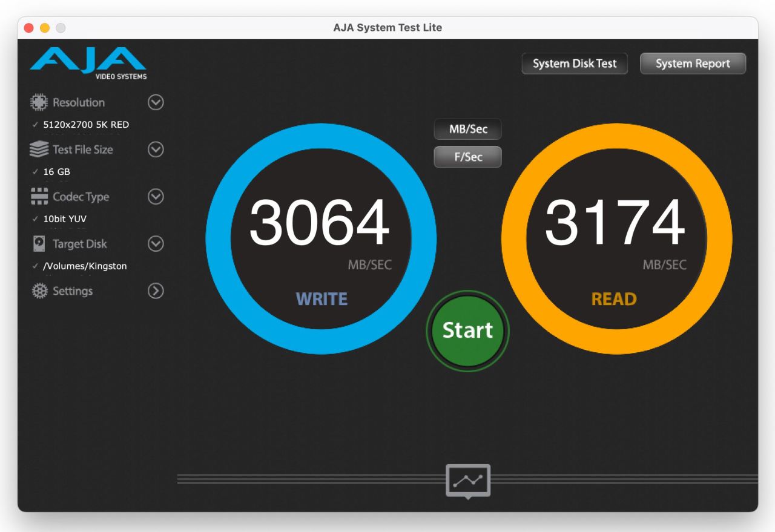Expand the Resolution dropdown chevron
This screenshot has height=532, width=775.
pos(156,102)
